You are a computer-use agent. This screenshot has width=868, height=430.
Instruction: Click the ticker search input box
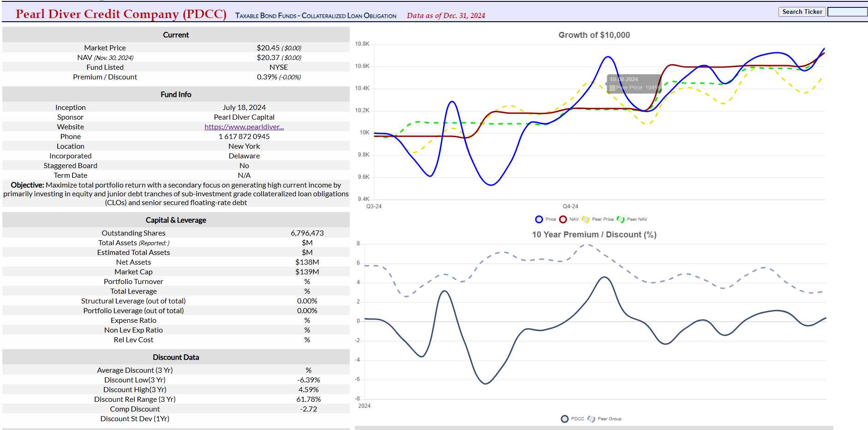tap(847, 12)
